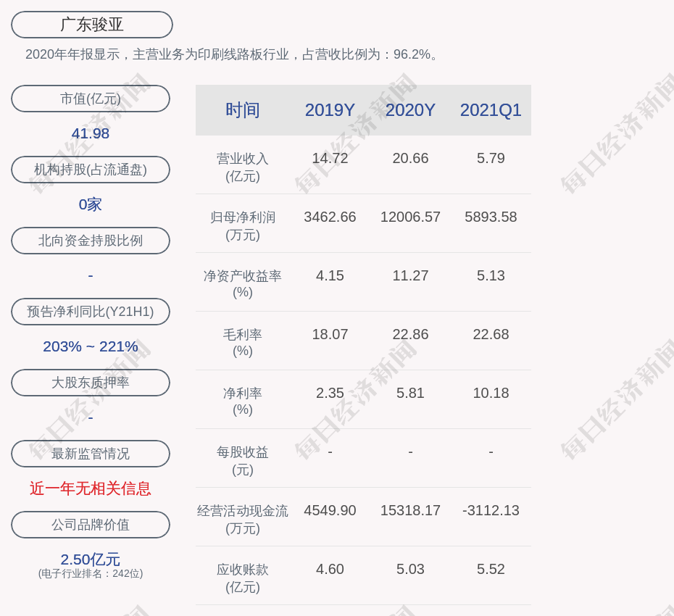
Task: Select the 14.72 revenue cell
Action: tap(330, 158)
